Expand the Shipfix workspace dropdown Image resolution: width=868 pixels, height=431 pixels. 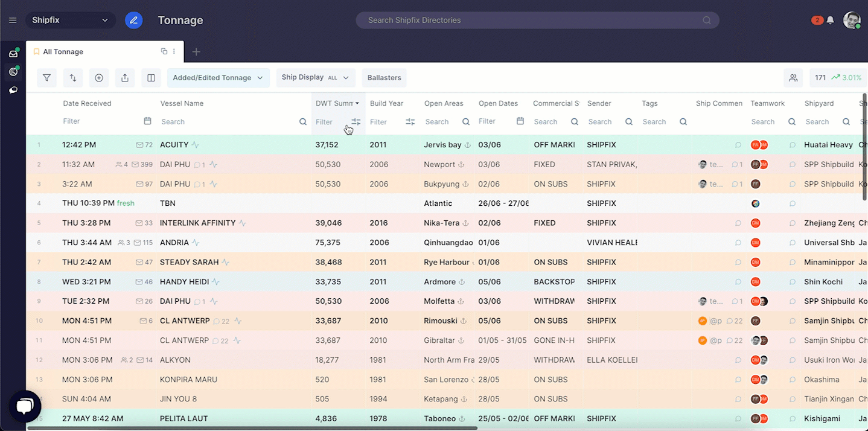tap(71, 21)
